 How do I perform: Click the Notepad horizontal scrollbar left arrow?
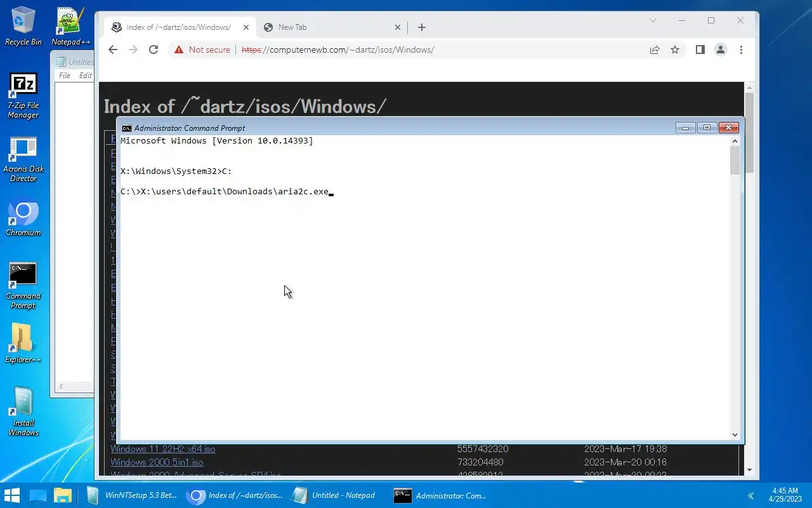tap(61, 386)
